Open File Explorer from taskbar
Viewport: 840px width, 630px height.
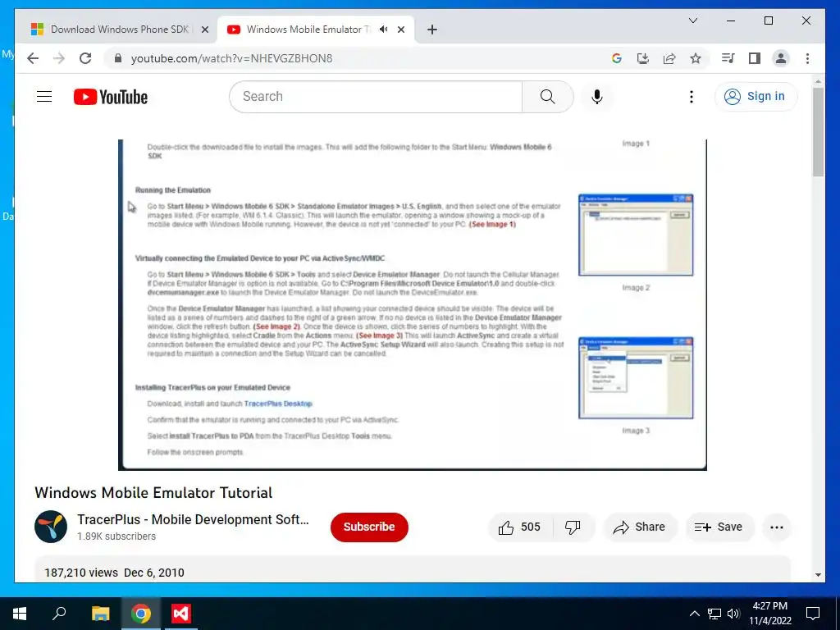[100, 614]
